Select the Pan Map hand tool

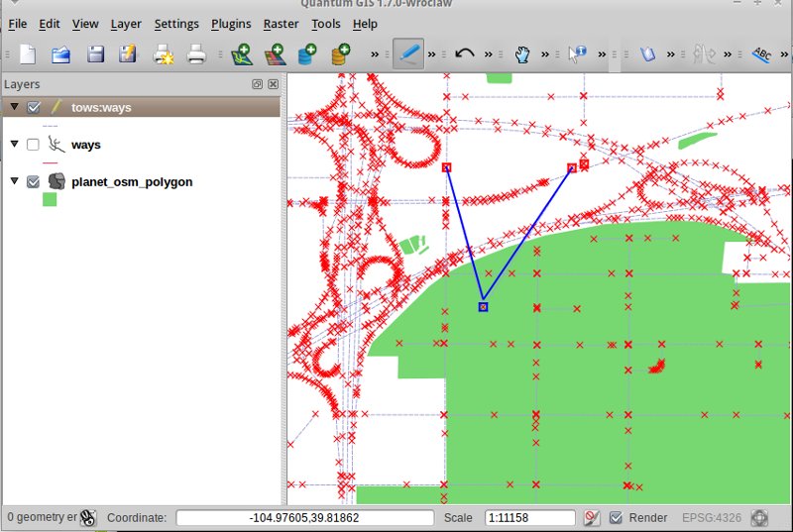click(523, 54)
